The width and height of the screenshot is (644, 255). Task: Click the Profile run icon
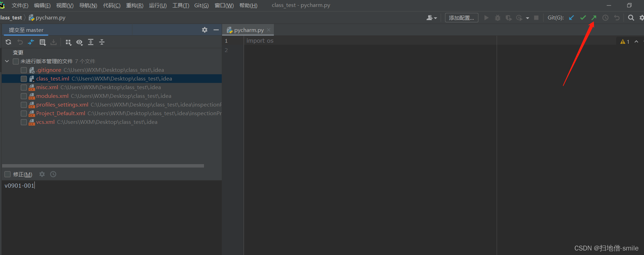coord(520,18)
